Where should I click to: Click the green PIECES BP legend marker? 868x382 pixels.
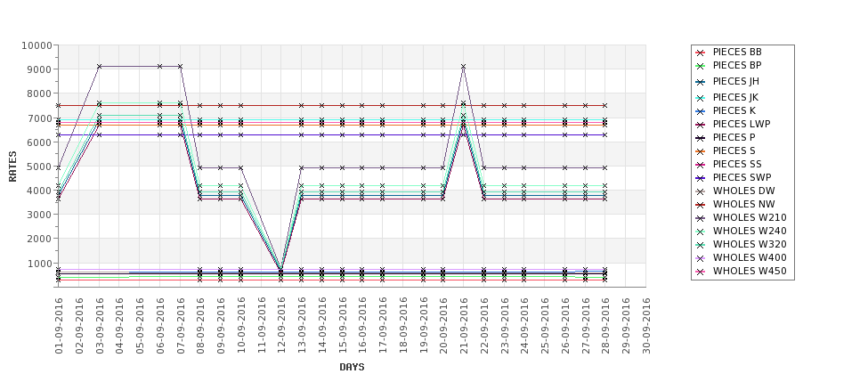tap(700, 66)
